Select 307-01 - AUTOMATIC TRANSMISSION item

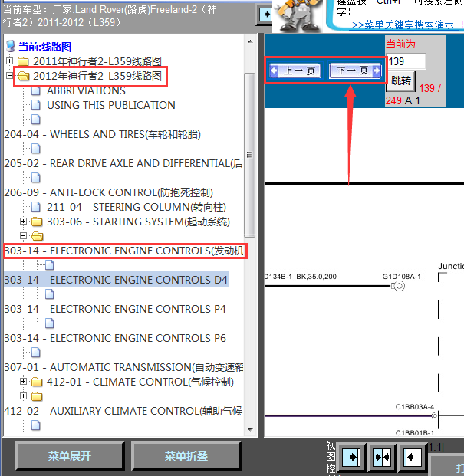point(123,368)
